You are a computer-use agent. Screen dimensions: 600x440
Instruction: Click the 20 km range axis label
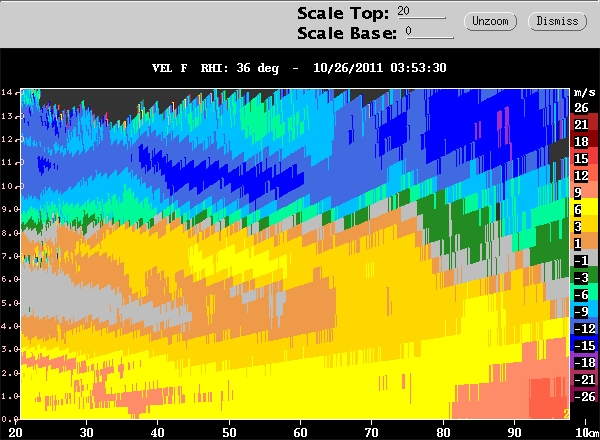point(15,433)
